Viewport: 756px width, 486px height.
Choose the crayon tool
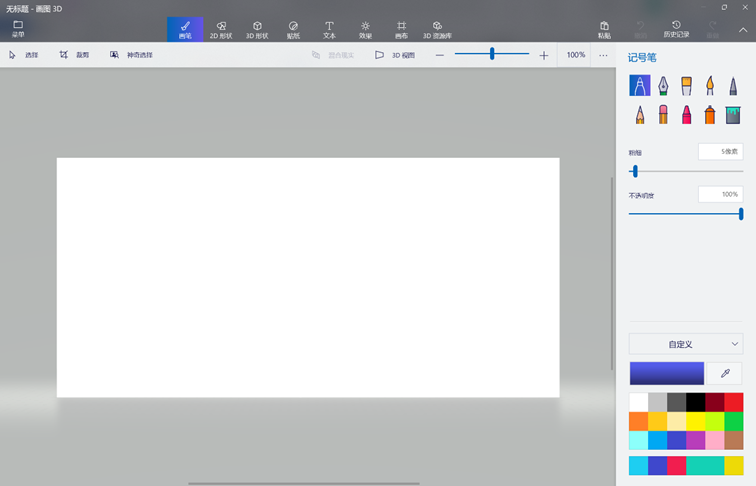(686, 115)
